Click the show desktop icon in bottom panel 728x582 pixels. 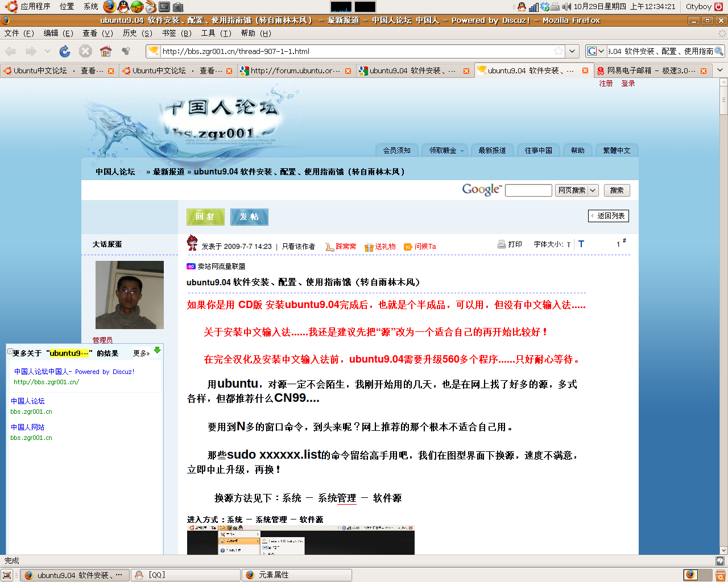(x=7, y=575)
